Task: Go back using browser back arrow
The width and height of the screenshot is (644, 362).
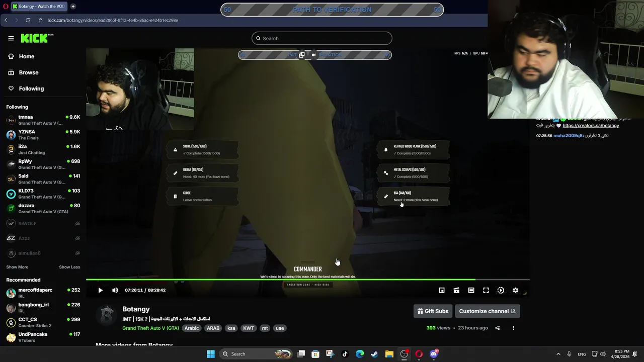Action: 6,20
